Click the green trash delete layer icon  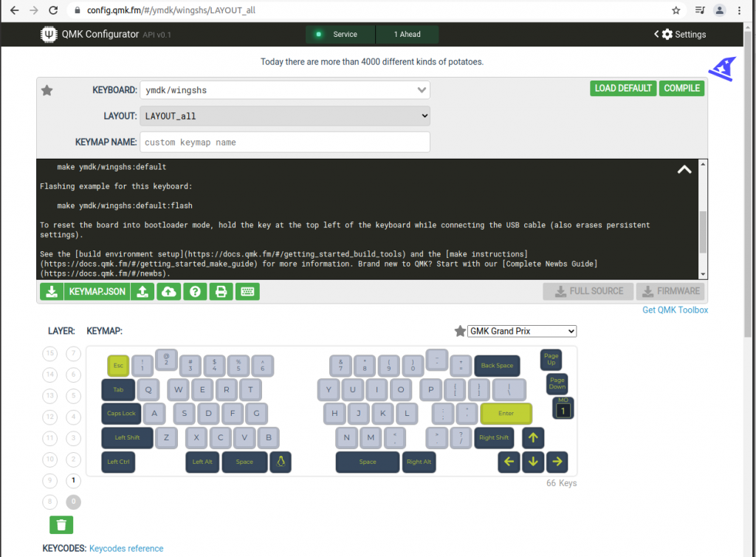pyautogui.click(x=61, y=524)
